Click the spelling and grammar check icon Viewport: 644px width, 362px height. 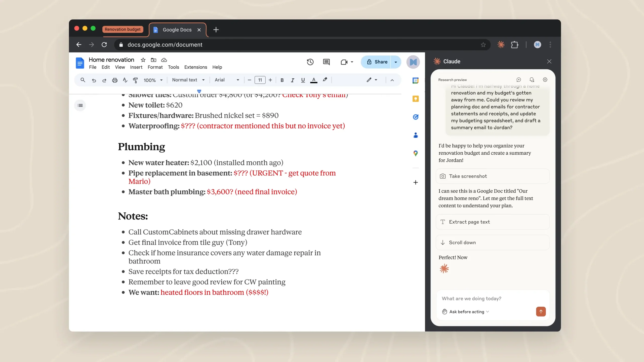125,80
